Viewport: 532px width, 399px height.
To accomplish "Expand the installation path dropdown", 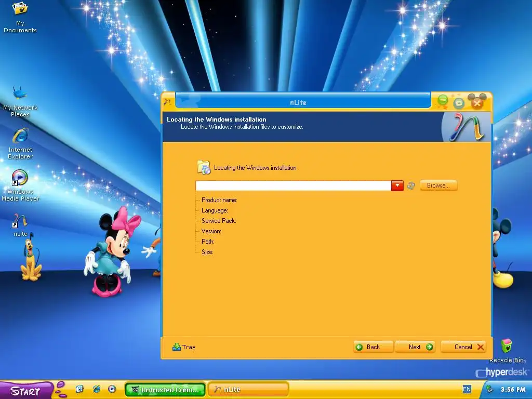I will tap(397, 185).
